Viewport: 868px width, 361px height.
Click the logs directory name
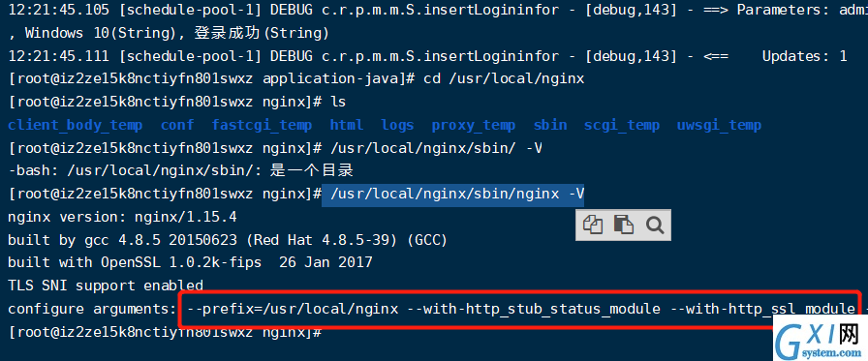397,126
